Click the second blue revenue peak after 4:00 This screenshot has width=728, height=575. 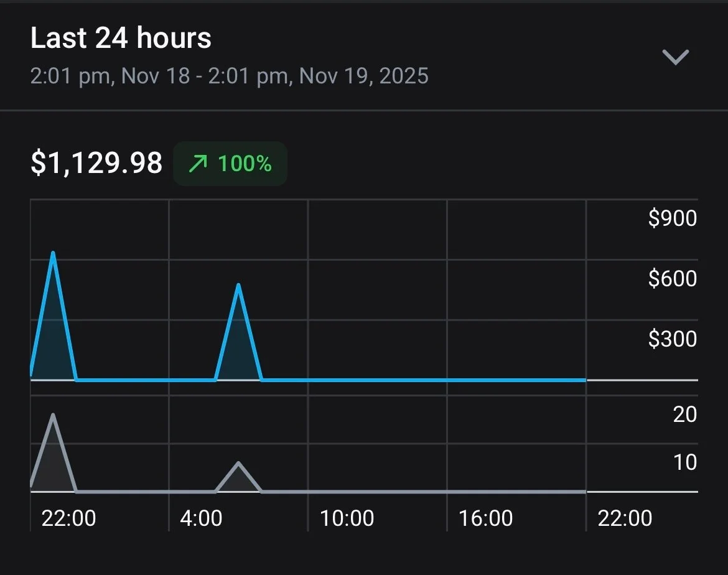(x=238, y=287)
